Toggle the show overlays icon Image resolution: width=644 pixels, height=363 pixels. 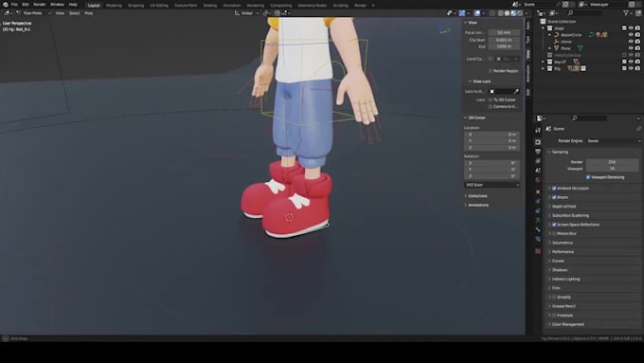(477, 13)
